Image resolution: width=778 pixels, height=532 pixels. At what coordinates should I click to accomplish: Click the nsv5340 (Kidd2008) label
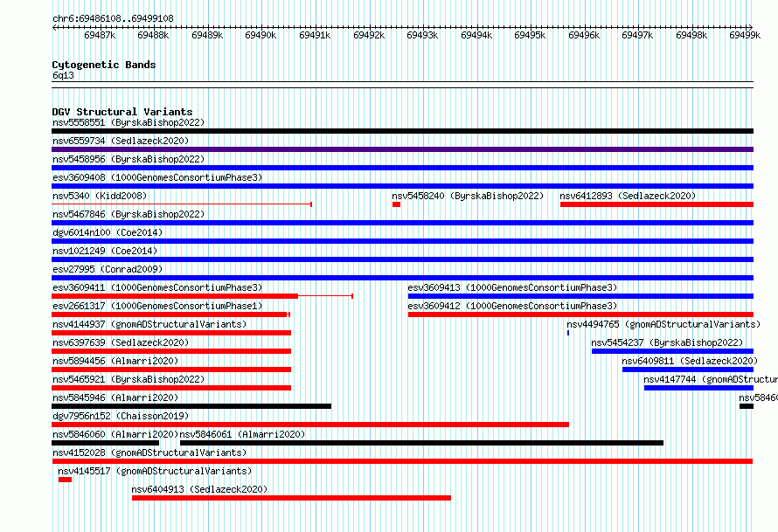(100, 196)
